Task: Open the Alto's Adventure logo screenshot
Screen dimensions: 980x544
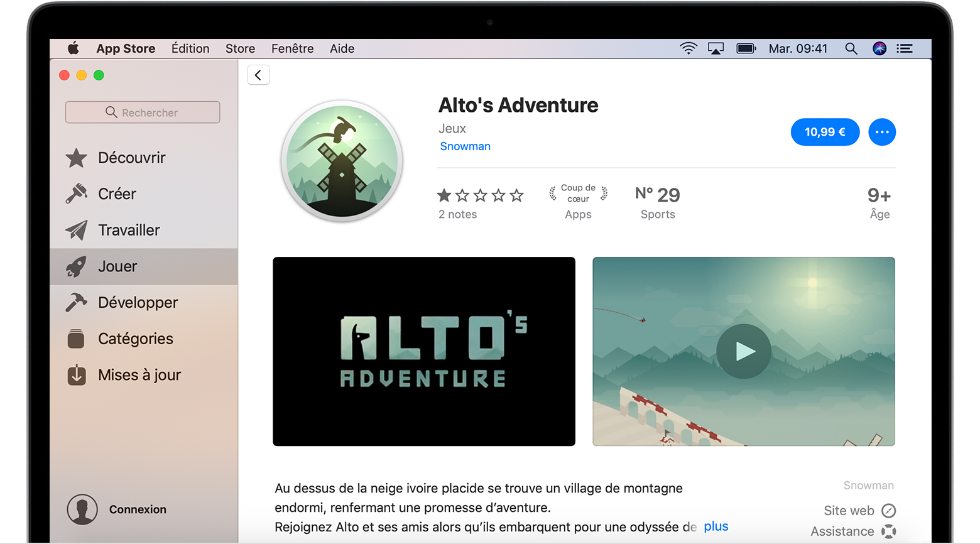Action: (x=424, y=351)
